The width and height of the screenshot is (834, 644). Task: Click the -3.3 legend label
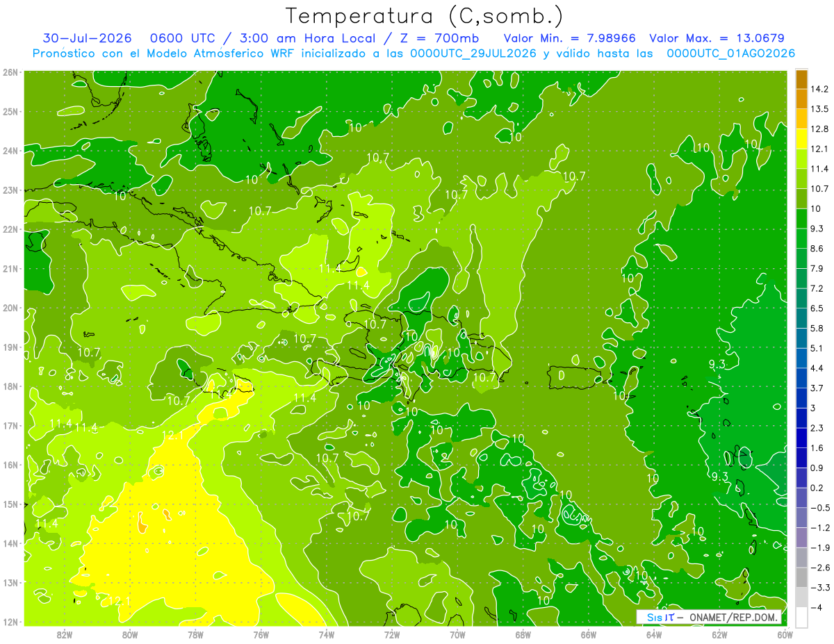pyautogui.click(x=819, y=588)
